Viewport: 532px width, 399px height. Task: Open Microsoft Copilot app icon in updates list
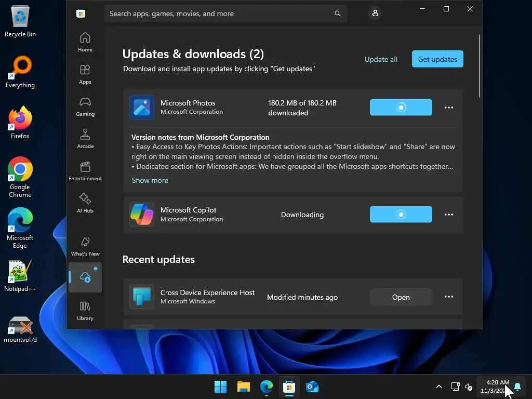click(142, 215)
